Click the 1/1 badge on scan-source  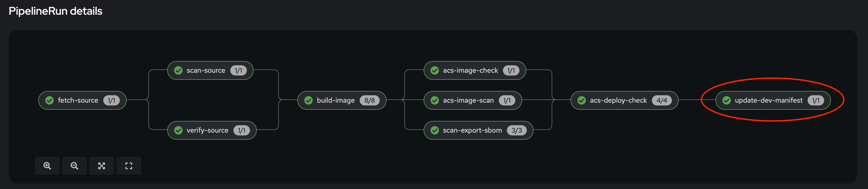point(239,71)
